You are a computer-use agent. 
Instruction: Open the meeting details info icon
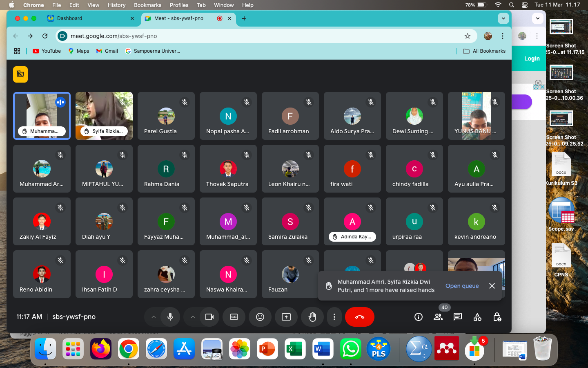[x=419, y=317]
